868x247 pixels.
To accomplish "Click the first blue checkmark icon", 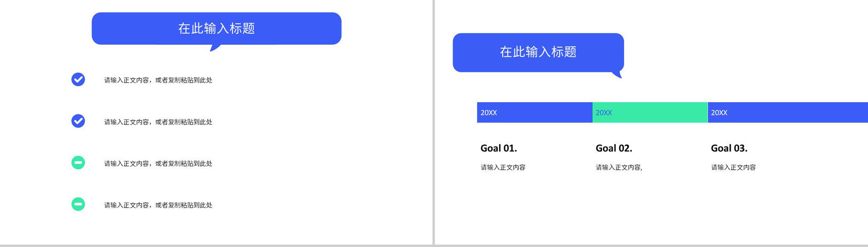I will [78, 80].
